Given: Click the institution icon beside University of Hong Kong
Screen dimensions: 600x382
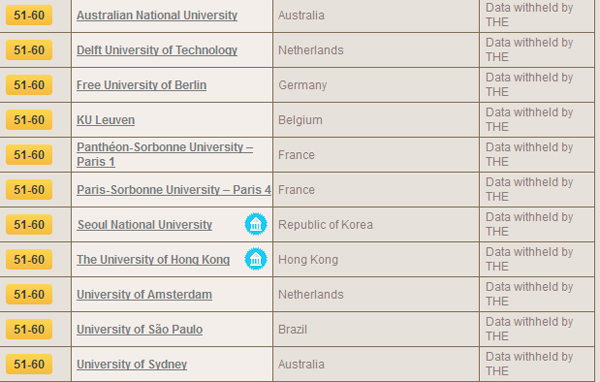Looking at the screenshot, I should point(256,259).
